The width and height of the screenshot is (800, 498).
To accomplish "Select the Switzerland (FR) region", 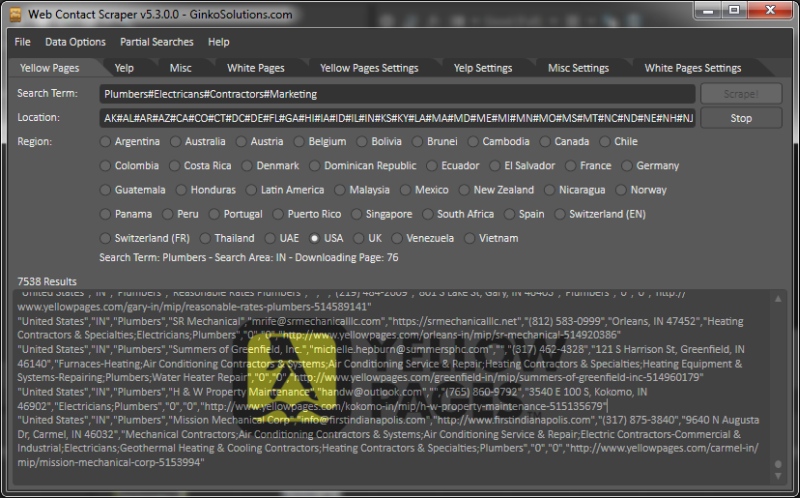I will (x=145, y=238).
